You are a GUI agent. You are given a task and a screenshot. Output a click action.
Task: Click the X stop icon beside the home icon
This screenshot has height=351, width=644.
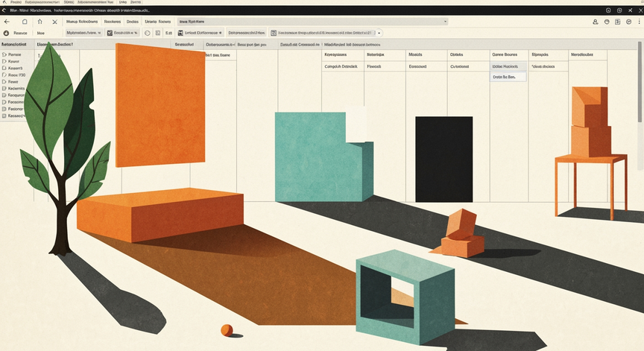tap(54, 22)
